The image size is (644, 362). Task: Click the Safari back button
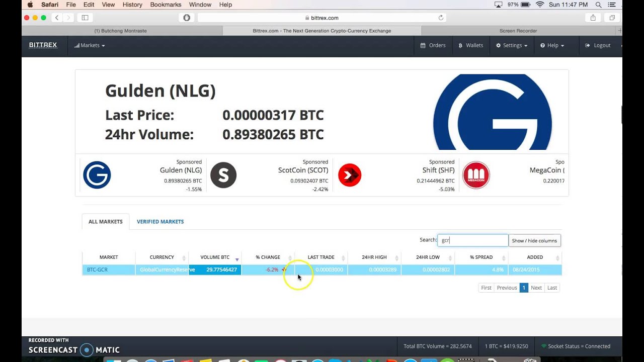click(57, 18)
